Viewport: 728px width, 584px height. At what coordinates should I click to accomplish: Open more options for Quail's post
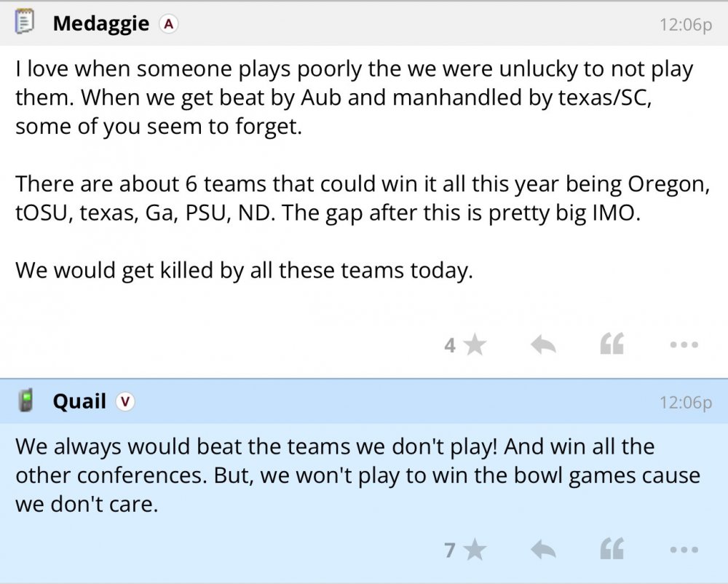(x=684, y=551)
